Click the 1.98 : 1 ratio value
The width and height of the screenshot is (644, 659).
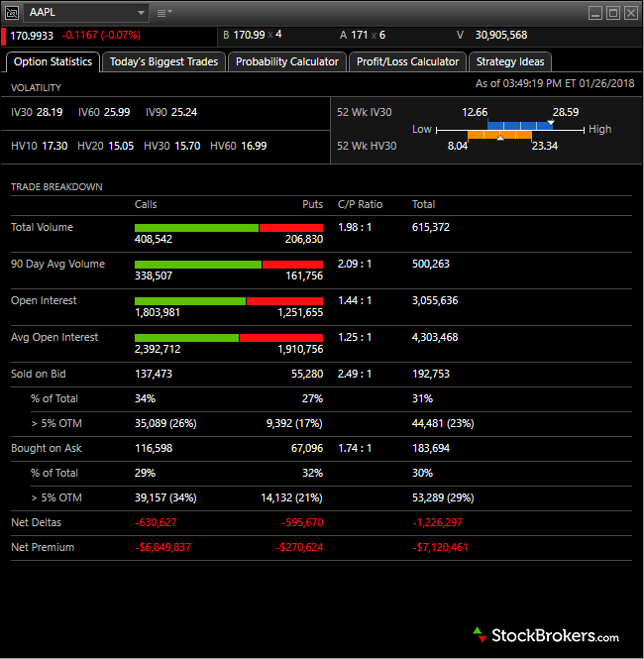click(355, 227)
